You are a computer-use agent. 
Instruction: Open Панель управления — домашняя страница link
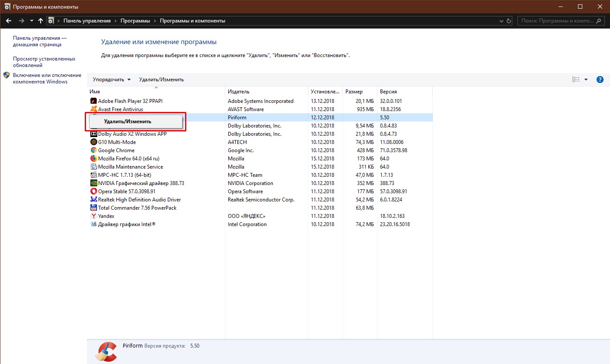tap(40, 42)
